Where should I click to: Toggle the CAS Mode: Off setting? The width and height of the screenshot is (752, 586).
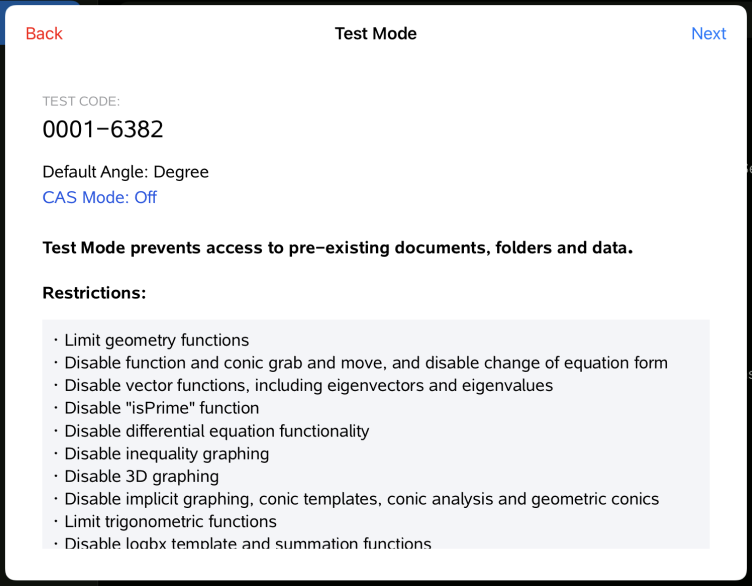pyautogui.click(x=100, y=197)
